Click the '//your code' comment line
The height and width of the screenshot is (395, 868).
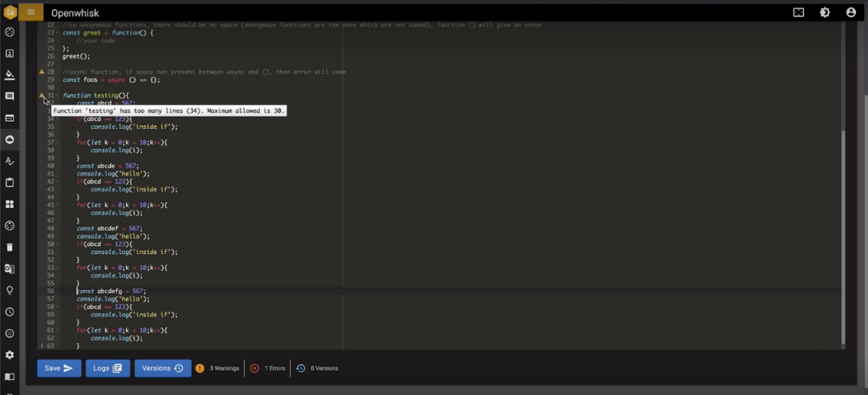95,41
